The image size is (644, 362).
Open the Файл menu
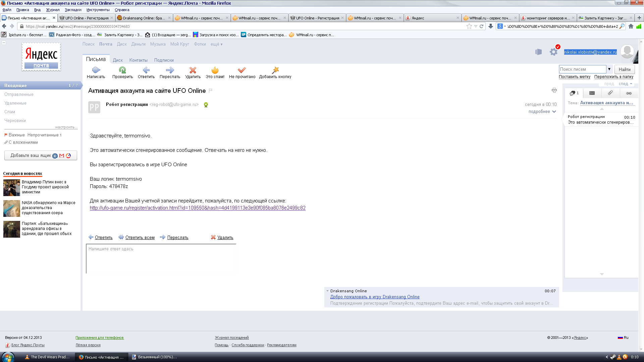[x=7, y=10]
